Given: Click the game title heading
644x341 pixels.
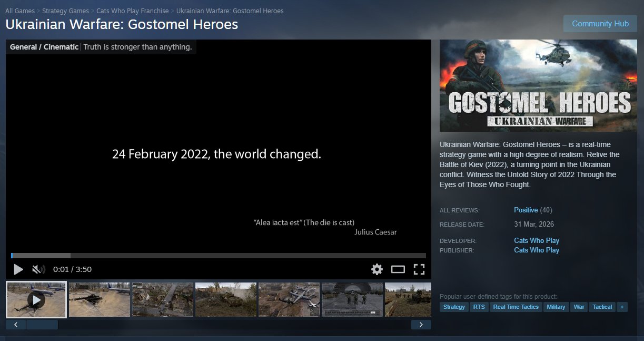Looking at the screenshot, I should coord(122,24).
